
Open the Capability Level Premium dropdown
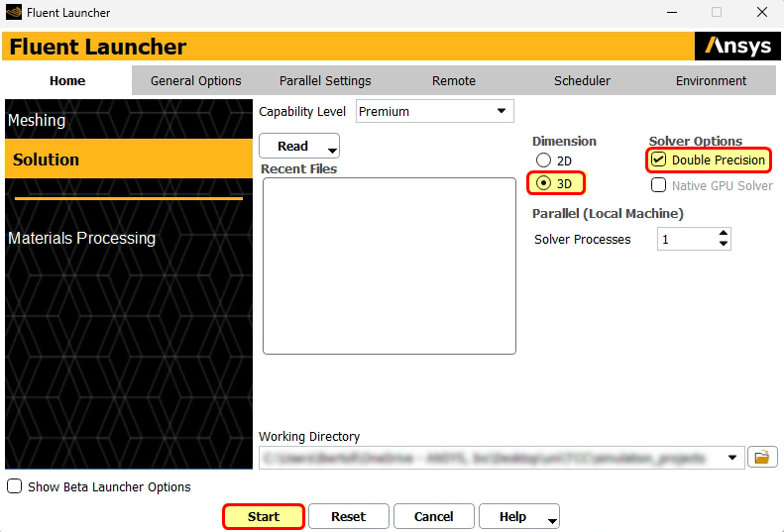click(x=434, y=111)
